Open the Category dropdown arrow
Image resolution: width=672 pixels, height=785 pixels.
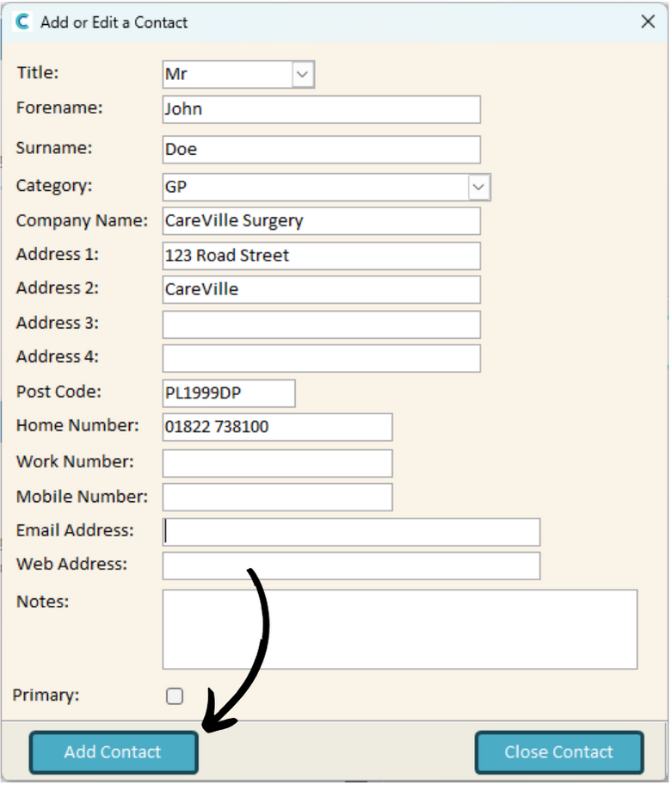tap(478, 188)
